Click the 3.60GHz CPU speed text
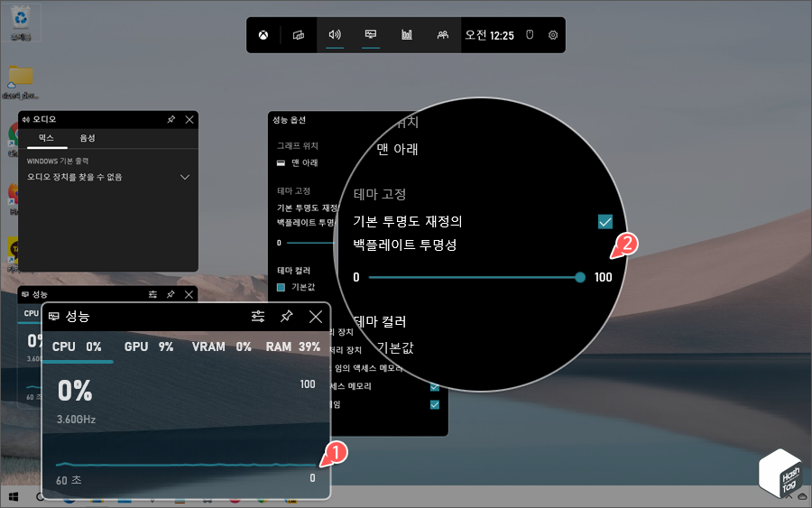 [x=76, y=419]
